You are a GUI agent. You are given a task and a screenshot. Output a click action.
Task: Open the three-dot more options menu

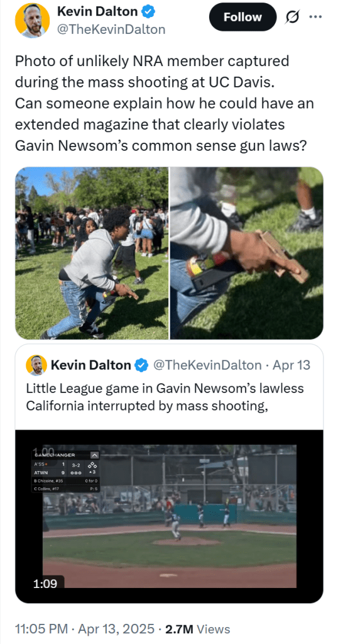pyautogui.click(x=316, y=17)
